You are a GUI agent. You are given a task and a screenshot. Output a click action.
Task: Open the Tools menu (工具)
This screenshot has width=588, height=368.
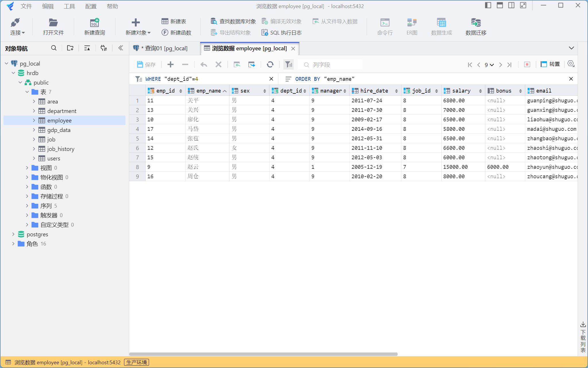(69, 6)
